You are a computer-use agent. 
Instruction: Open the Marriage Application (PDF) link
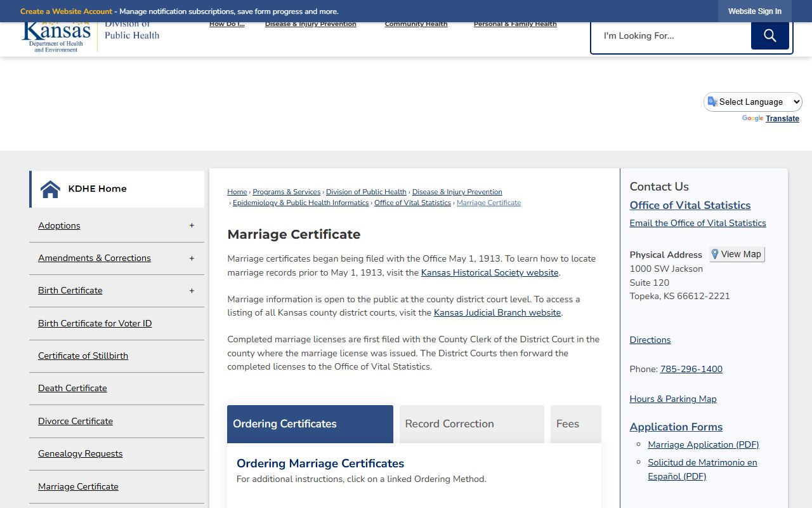point(704,444)
